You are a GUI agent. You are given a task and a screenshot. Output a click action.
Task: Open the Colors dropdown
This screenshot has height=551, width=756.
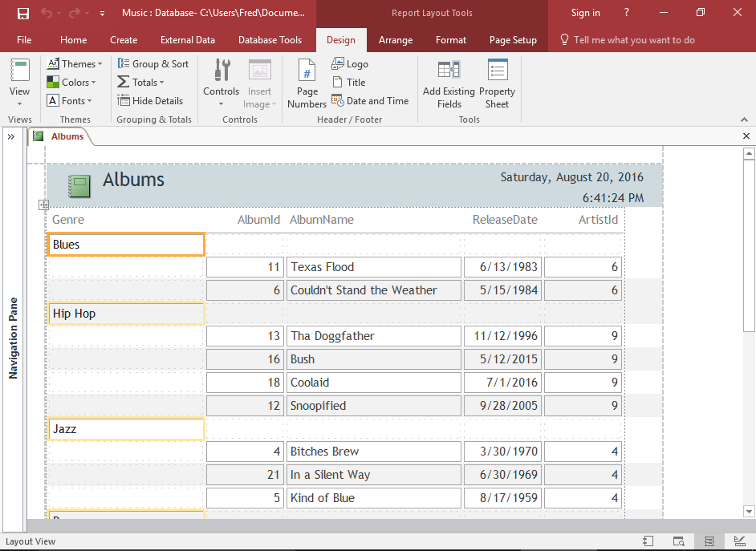[x=72, y=82]
